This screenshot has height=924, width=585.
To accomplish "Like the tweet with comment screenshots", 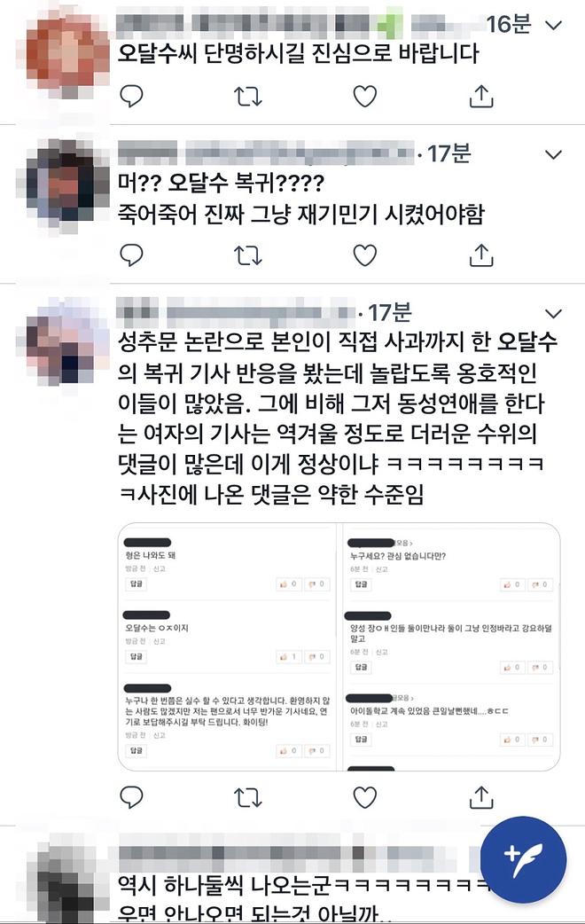I will [x=364, y=797].
